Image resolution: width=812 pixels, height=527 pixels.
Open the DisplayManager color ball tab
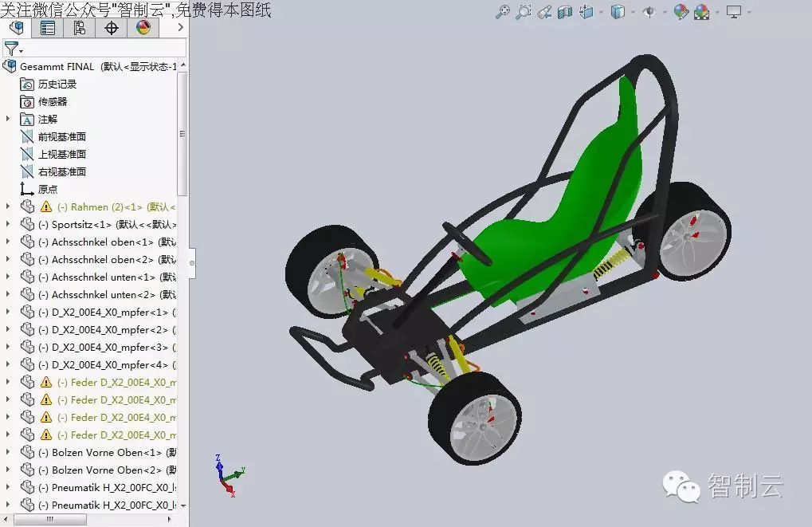(x=143, y=28)
